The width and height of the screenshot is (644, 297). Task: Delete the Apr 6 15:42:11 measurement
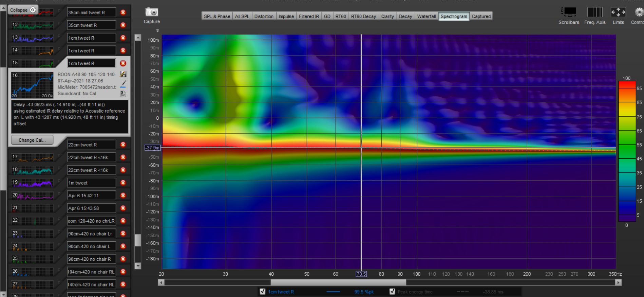point(123,196)
